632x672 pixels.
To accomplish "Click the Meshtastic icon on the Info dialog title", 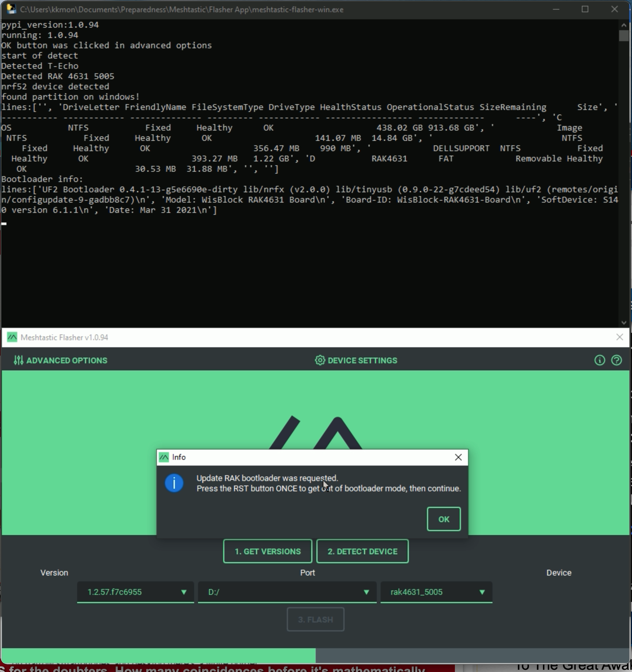I will point(164,457).
